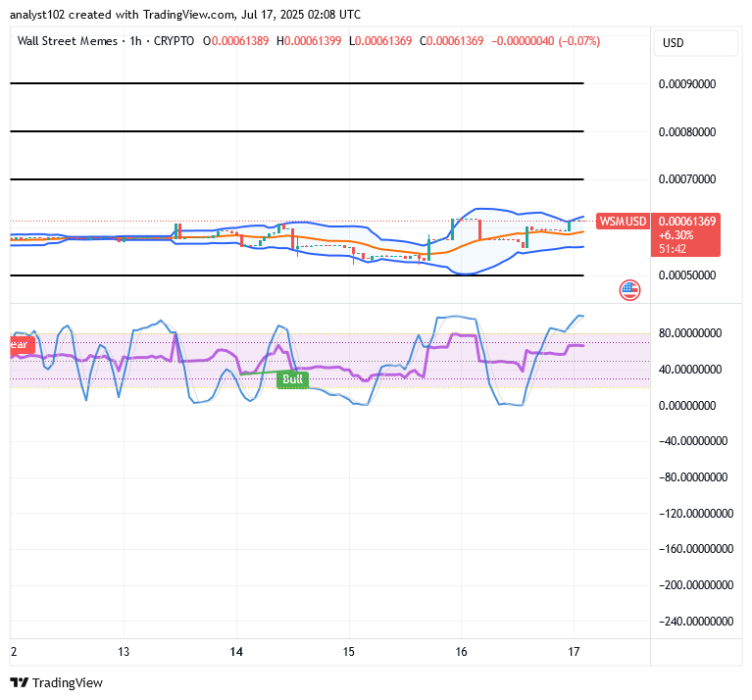Click the red Bear divergence label
Screen dimensions: 752x700
(x=23, y=345)
